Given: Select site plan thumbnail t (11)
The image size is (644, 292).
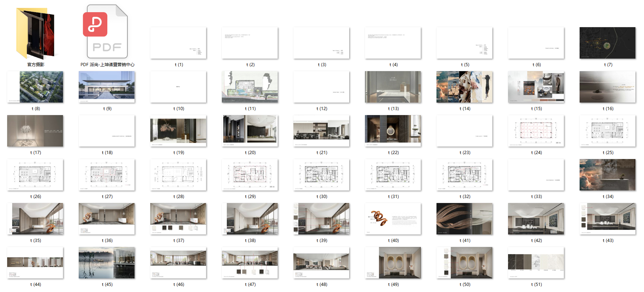Looking at the screenshot, I should point(250,87).
